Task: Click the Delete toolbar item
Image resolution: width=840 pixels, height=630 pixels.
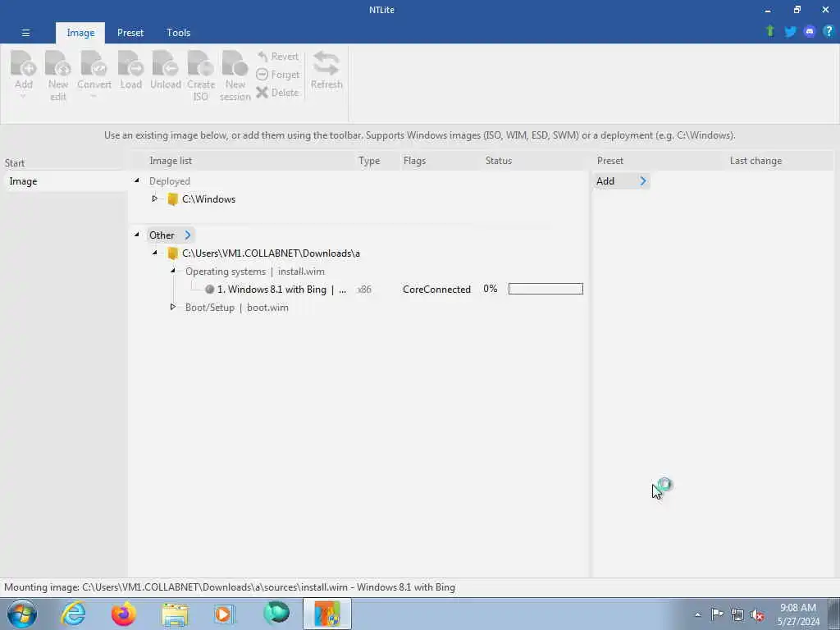Action: click(277, 92)
